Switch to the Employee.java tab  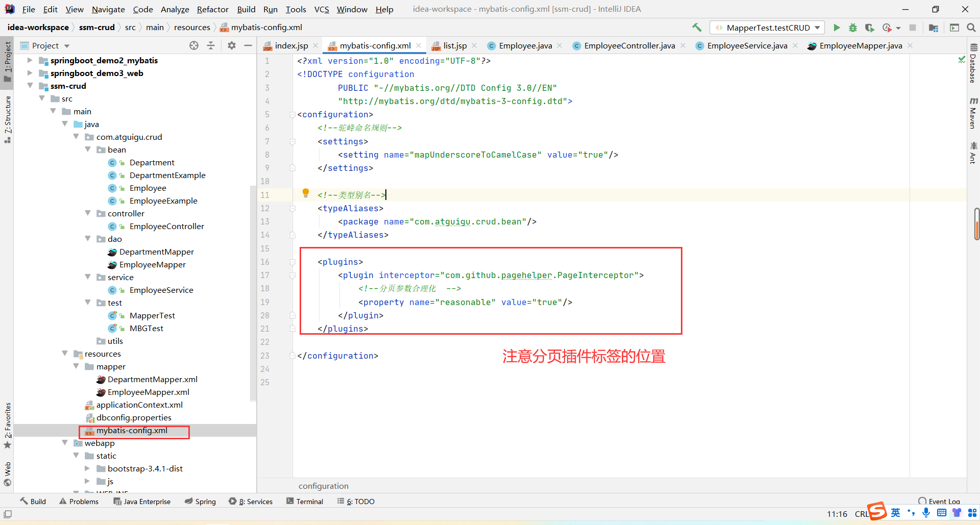(525, 45)
